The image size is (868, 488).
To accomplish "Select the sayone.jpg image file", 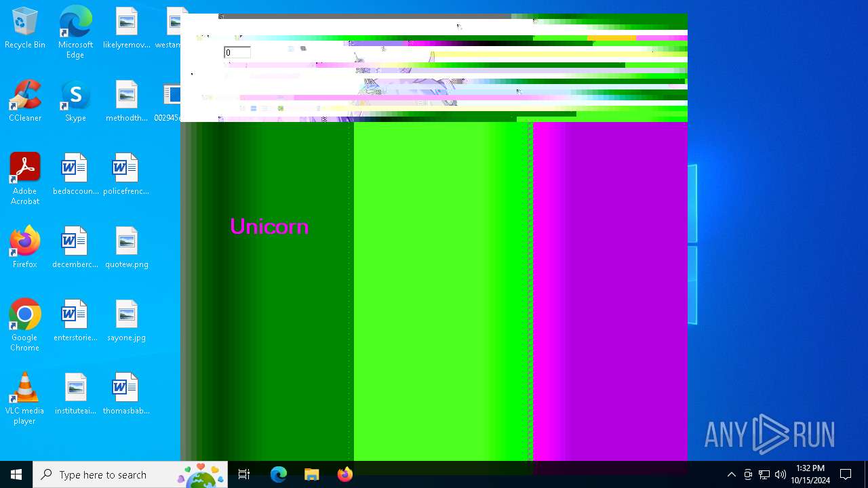I will [x=127, y=322].
